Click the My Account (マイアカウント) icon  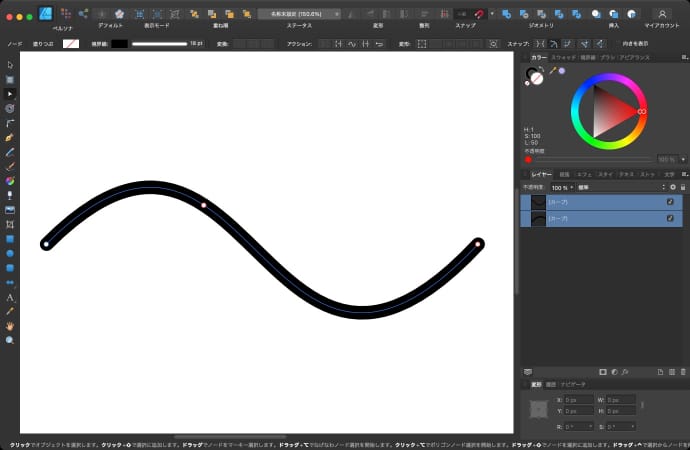click(x=661, y=14)
